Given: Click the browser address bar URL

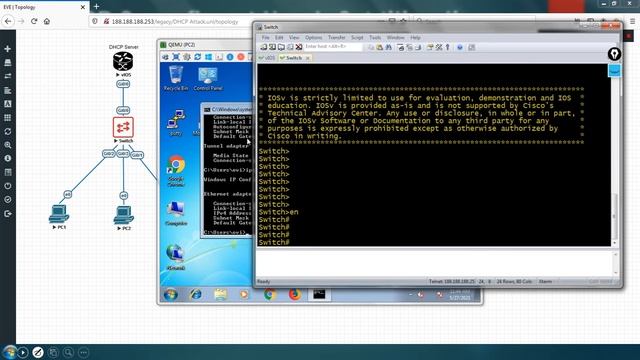Looking at the screenshot, I should coord(175,22).
